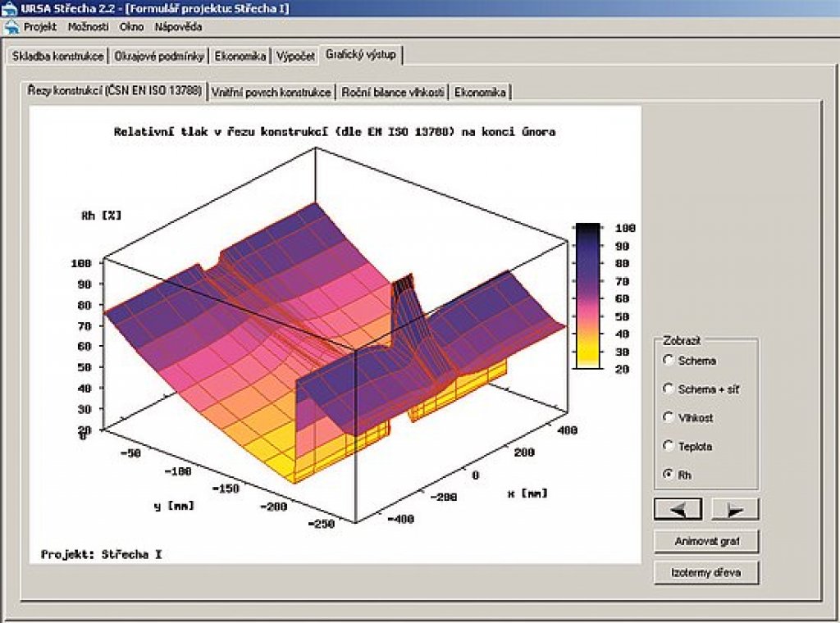
Task: Switch to the Okrajové podmínky tab
Action: click(160, 57)
